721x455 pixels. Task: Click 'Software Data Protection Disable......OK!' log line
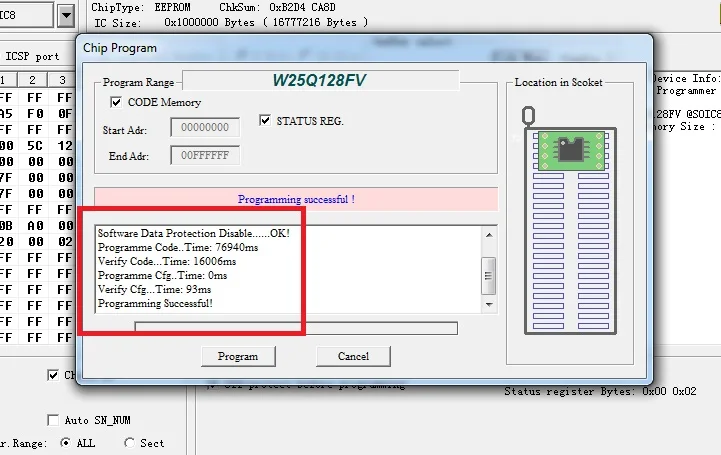tap(194, 233)
